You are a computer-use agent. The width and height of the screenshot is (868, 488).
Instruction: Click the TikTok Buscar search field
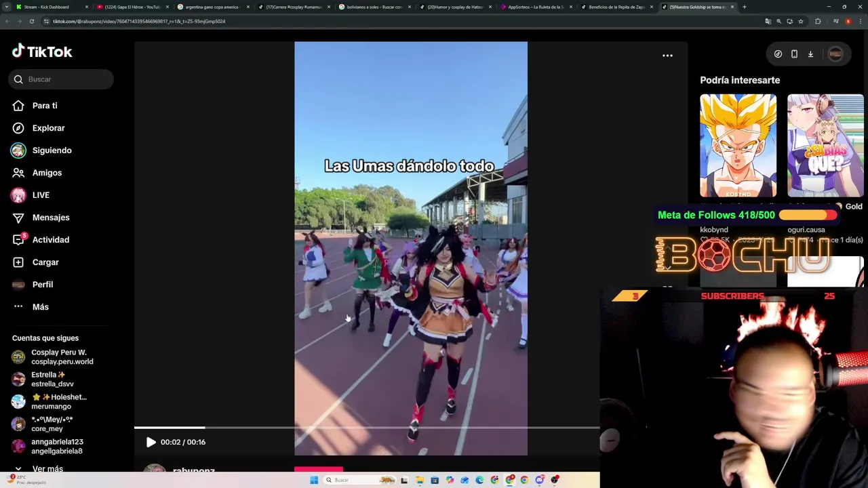tap(61, 79)
